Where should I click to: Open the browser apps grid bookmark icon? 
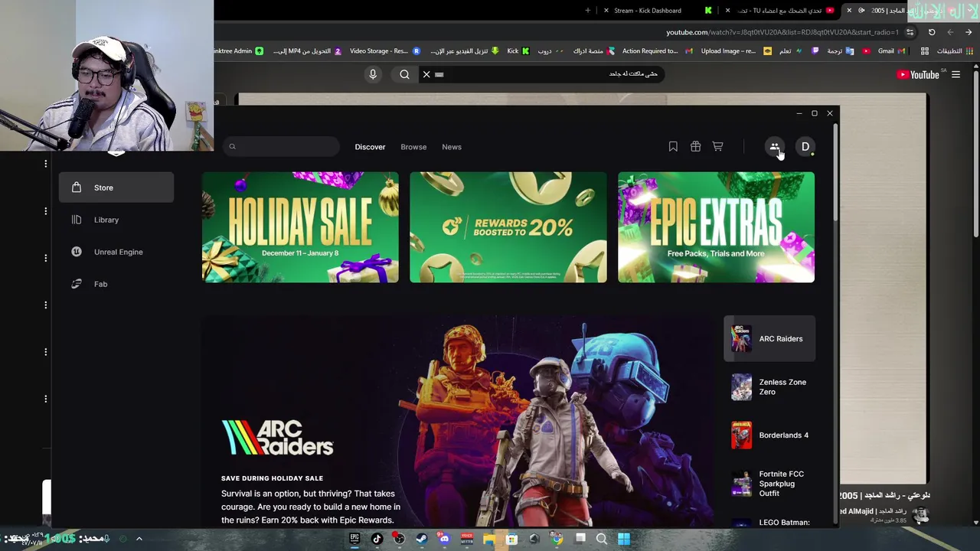pos(925,51)
